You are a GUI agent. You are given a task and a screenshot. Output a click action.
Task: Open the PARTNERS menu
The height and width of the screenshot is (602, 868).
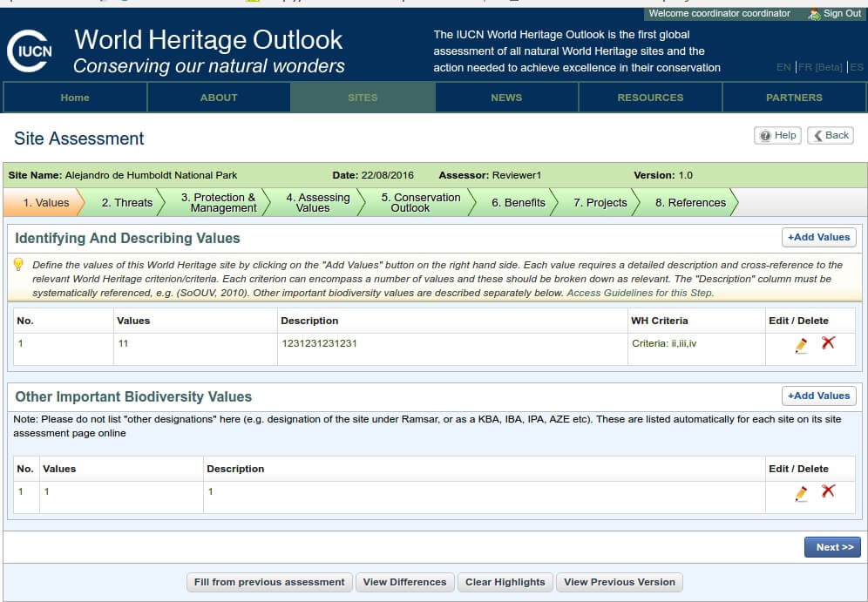coord(795,98)
